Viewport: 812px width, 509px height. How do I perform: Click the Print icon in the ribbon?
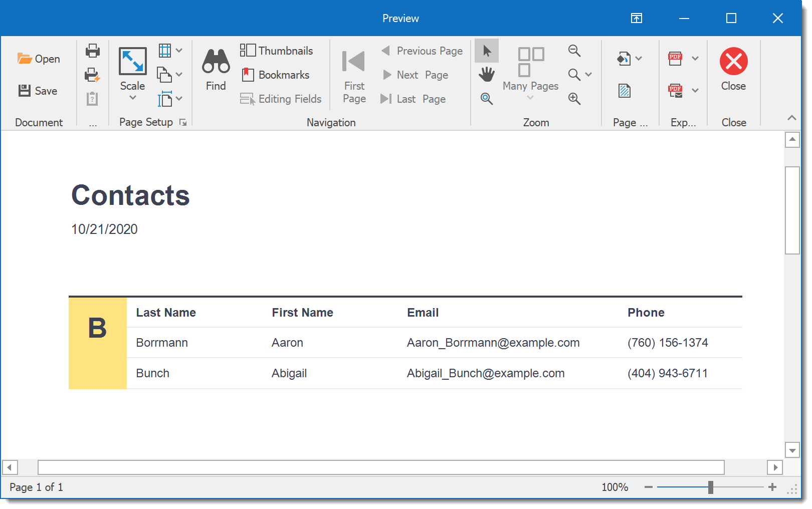(x=93, y=51)
